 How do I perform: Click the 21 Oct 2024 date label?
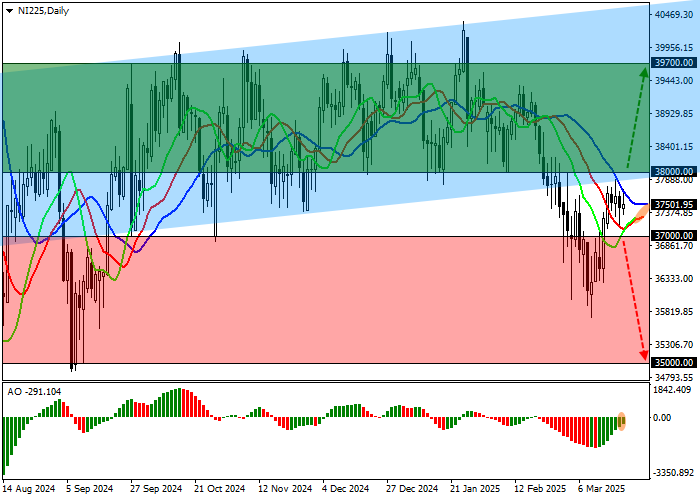point(220,490)
